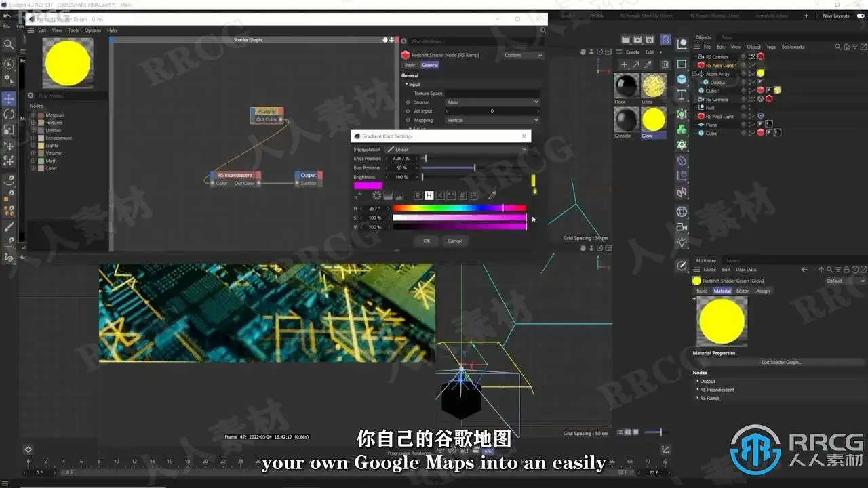Enable RGB sliders mode (R button)
868x488 pixels.
[x=418, y=195]
